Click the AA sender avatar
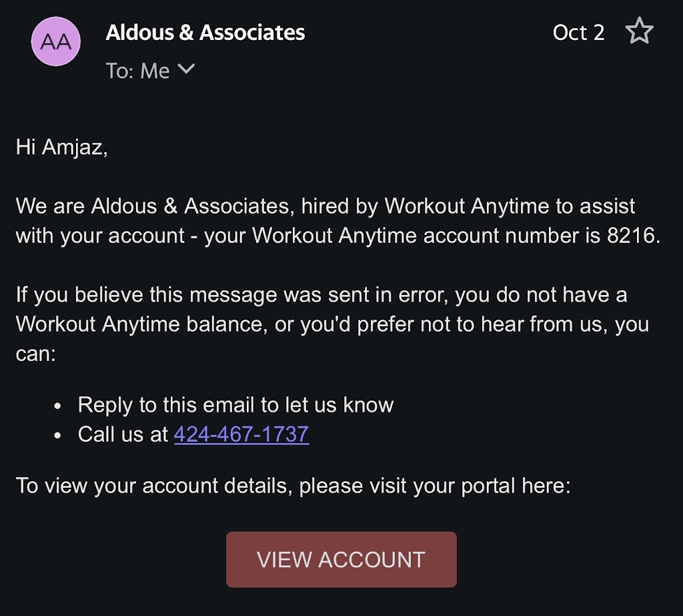The height and width of the screenshot is (616, 683). click(56, 41)
